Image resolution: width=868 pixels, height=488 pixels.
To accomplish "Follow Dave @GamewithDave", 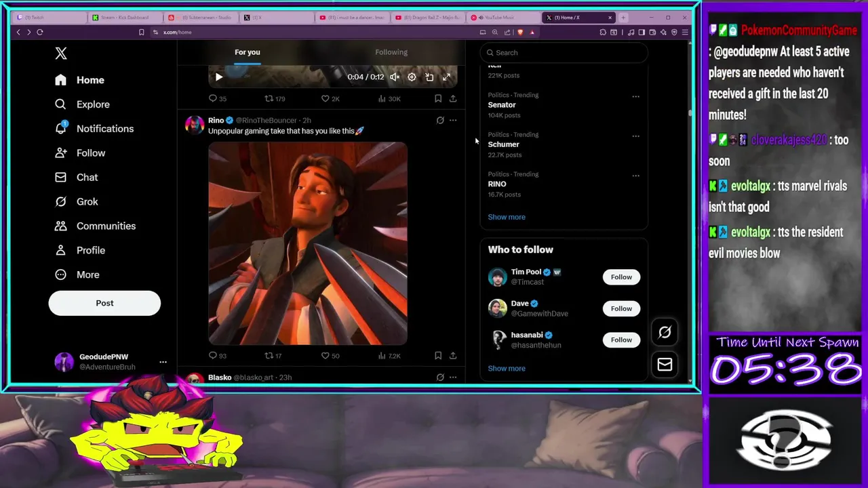I will click(621, 308).
